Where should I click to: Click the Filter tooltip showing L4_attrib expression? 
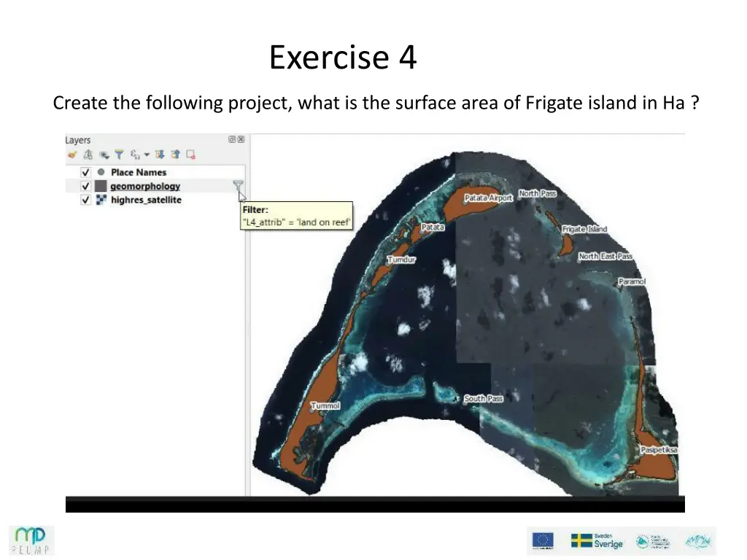[x=296, y=216]
